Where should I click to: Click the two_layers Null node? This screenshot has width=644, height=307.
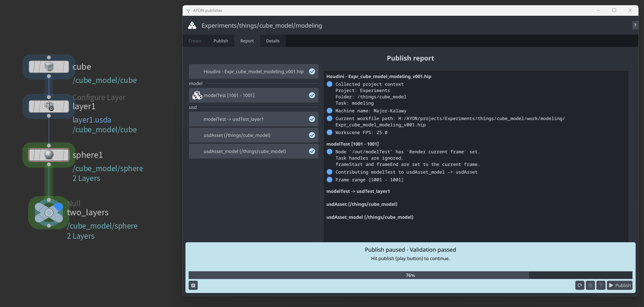pyautogui.click(x=49, y=212)
